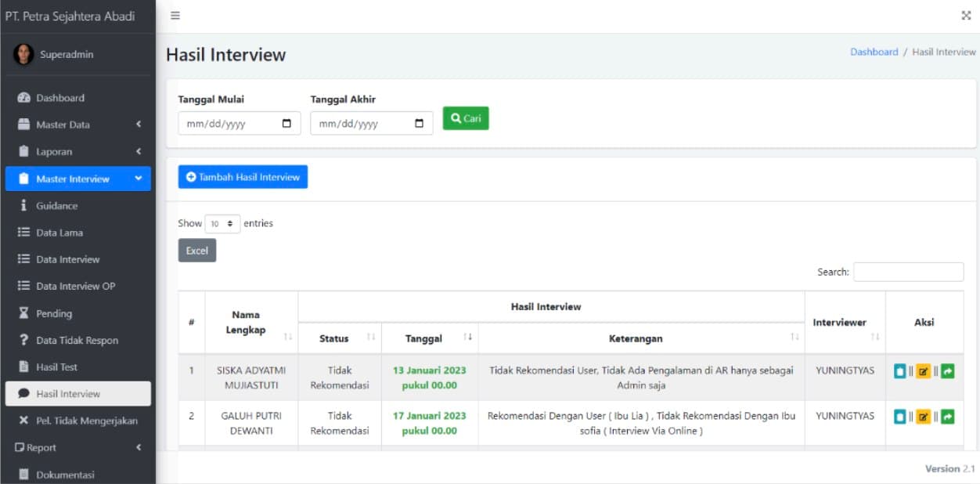The width and height of the screenshot is (980, 484).
Task: Click the Tidak Rekomendasi status in row 2
Action: coord(340,423)
